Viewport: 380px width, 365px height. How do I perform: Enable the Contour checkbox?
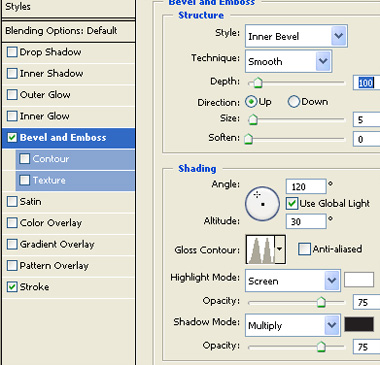click(x=25, y=159)
